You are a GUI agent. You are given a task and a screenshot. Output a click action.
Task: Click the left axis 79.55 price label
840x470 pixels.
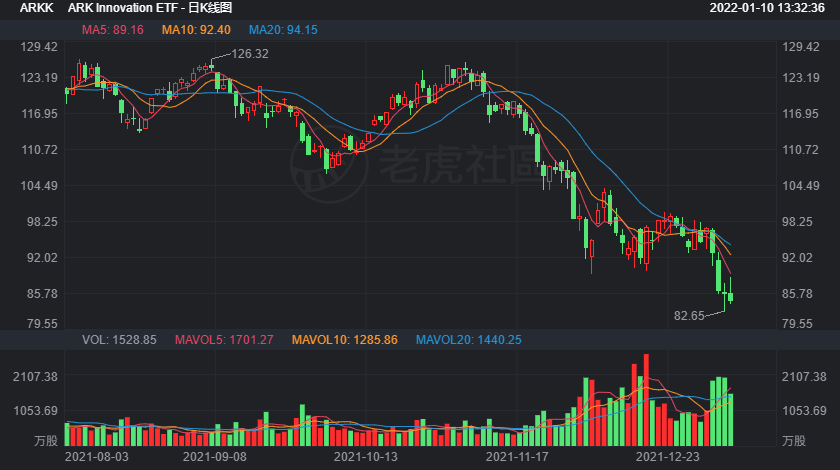[x=42, y=324]
